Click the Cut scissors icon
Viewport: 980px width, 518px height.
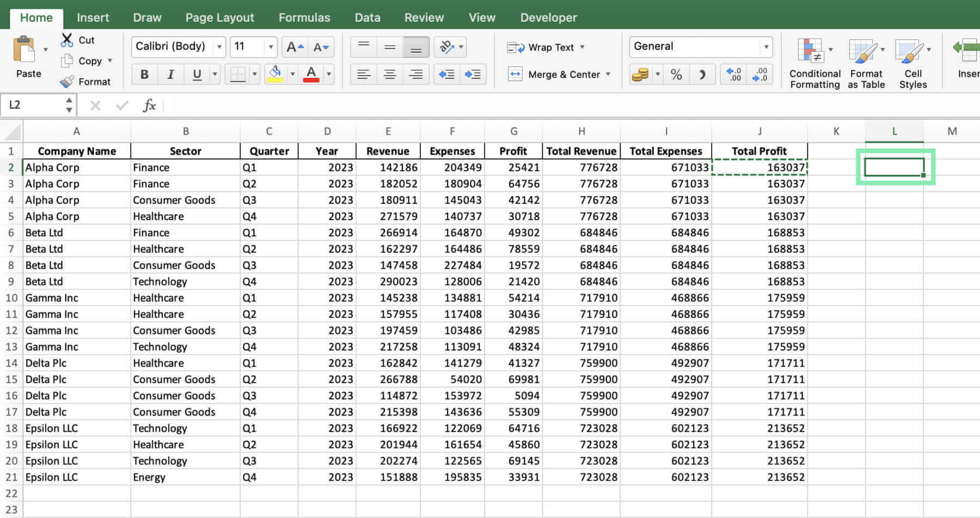pyautogui.click(x=66, y=40)
